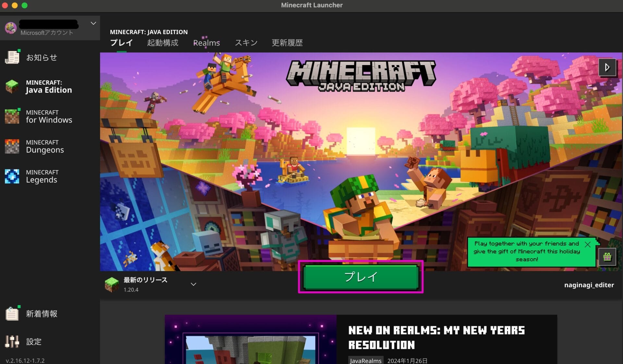Open the 設定 (settings) screen
Image resolution: width=623 pixels, height=364 pixels.
coord(33,342)
